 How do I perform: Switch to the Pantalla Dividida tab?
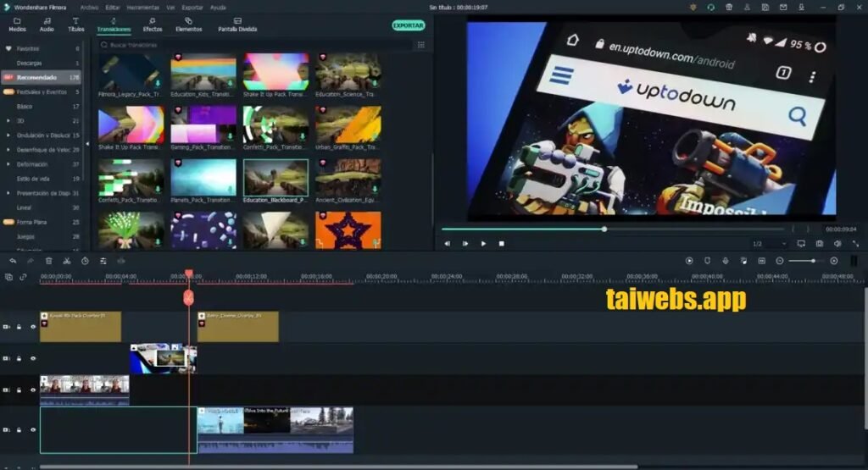[237, 25]
